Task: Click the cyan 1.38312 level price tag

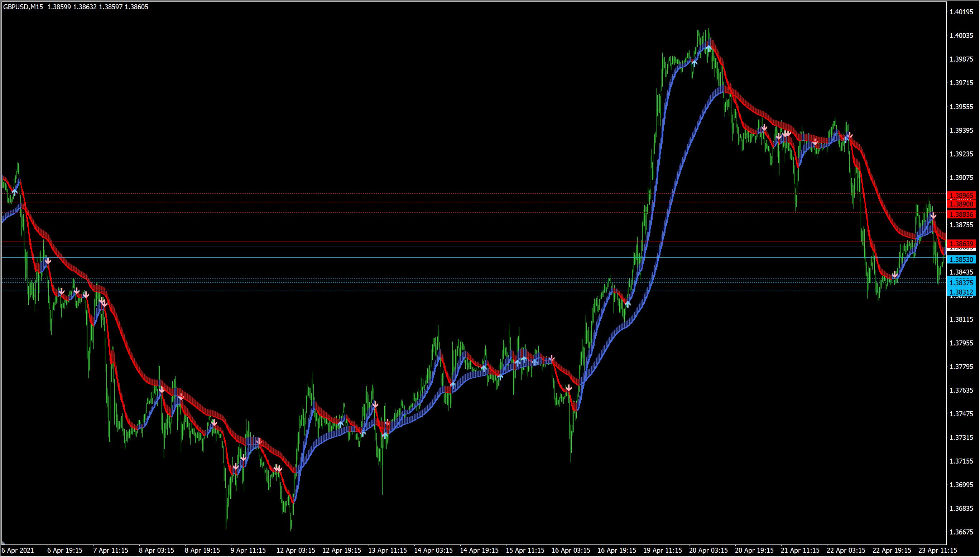Action: [x=961, y=292]
